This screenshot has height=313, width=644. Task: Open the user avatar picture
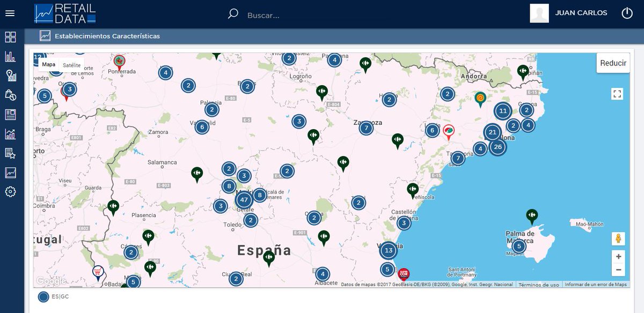click(x=539, y=13)
